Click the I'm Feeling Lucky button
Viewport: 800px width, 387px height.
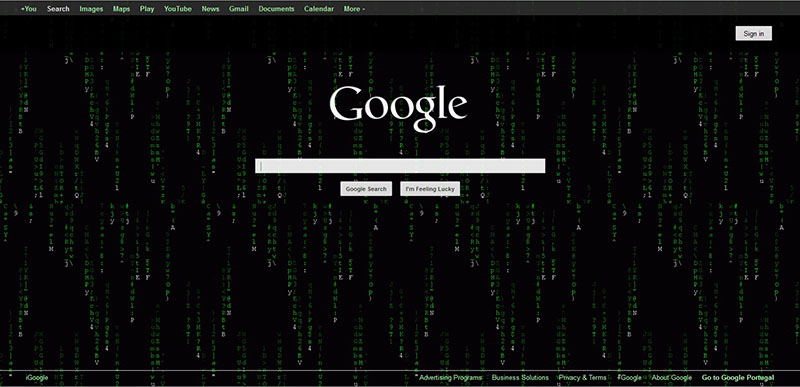pos(430,189)
